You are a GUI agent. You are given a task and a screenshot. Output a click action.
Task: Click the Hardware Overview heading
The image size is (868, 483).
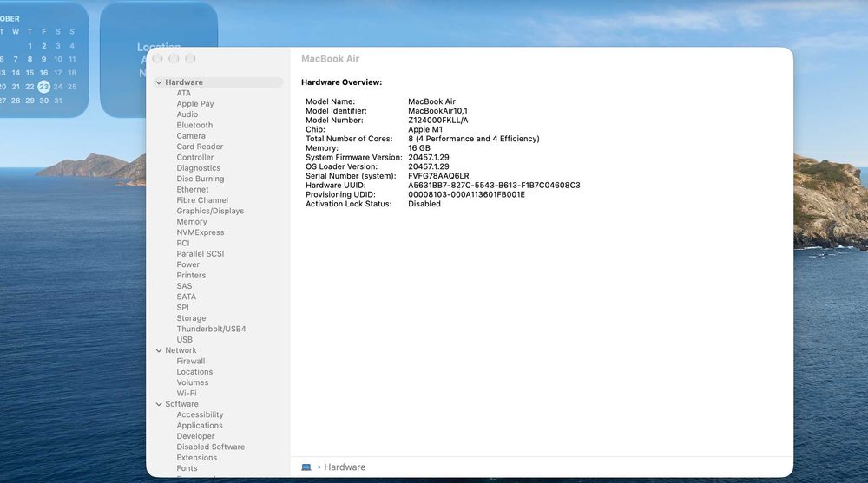point(341,82)
